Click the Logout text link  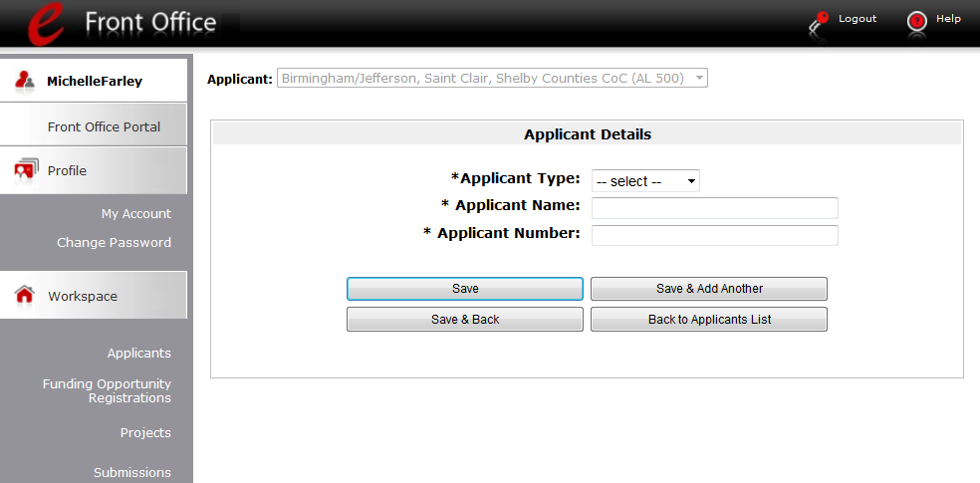(x=857, y=19)
